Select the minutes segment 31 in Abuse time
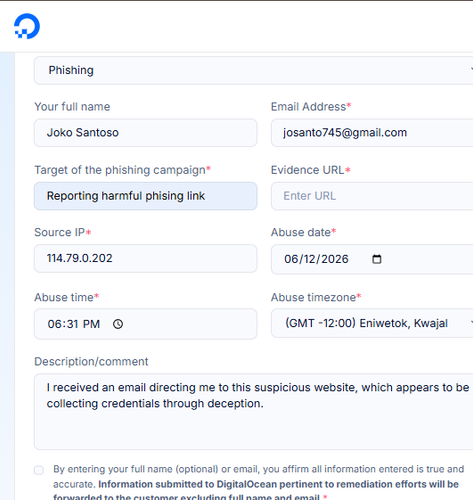This screenshot has height=500, width=473. [72, 324]
